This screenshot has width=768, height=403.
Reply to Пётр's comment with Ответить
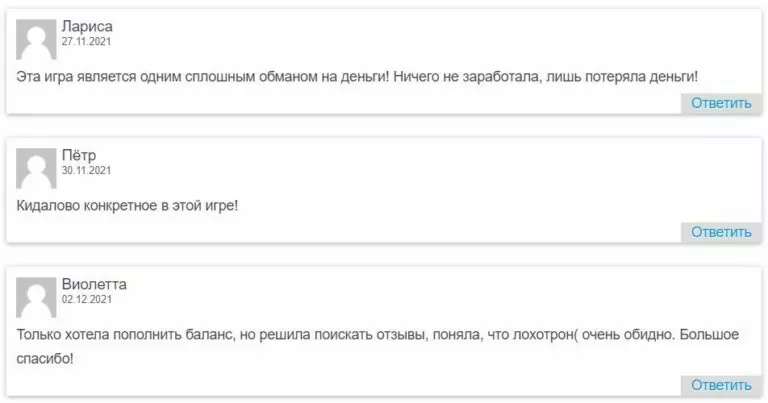[720, 232]
